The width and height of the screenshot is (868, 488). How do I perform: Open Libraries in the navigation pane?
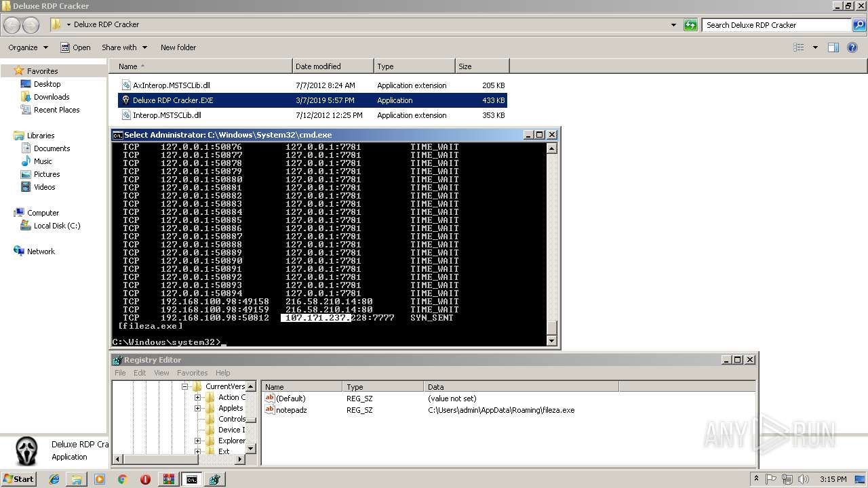pos(41,136)
